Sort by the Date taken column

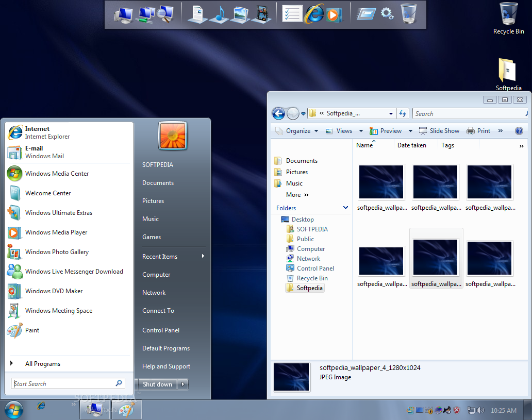click(411, 145)
